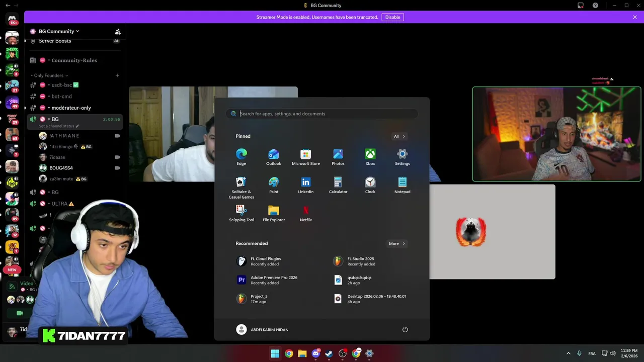Click the volume icon in system tray
The width and height of the screenshot is (644, 362).
point(613,353)
